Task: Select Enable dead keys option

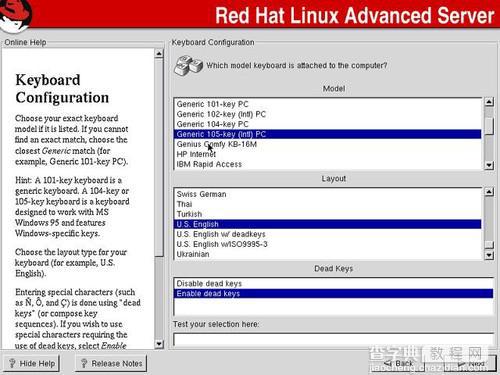Action: pos(333,293)
